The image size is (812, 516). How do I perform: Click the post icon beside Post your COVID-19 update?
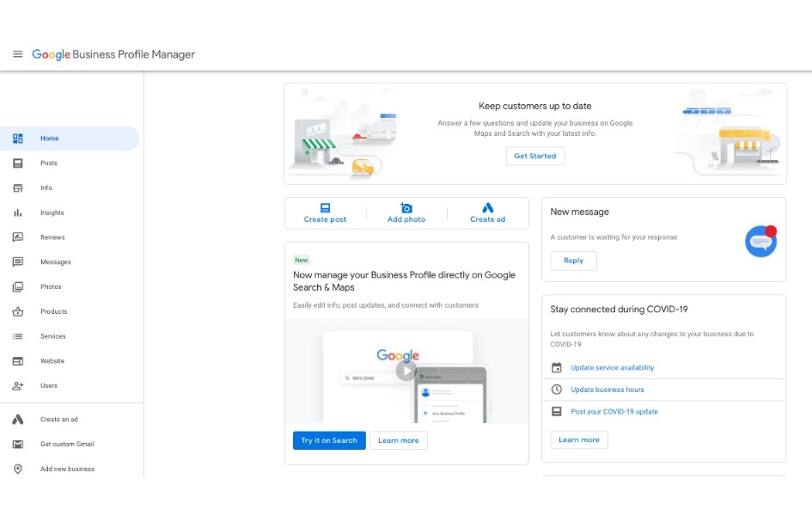click(557, 412)
